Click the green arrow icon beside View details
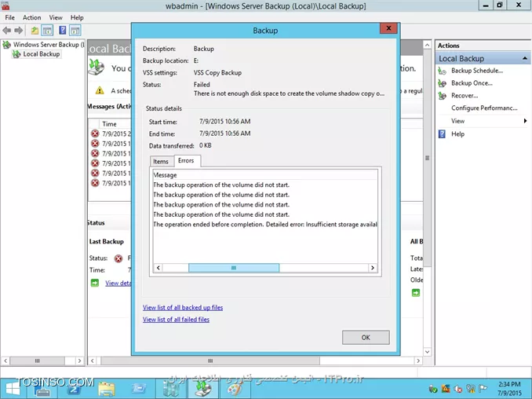 [95, 283]
